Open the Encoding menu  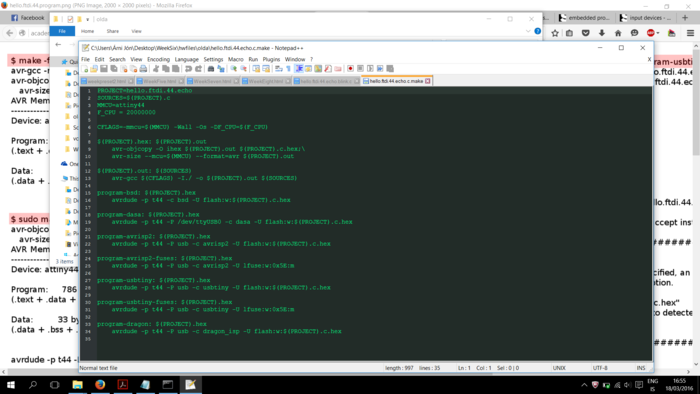point(158,59)
